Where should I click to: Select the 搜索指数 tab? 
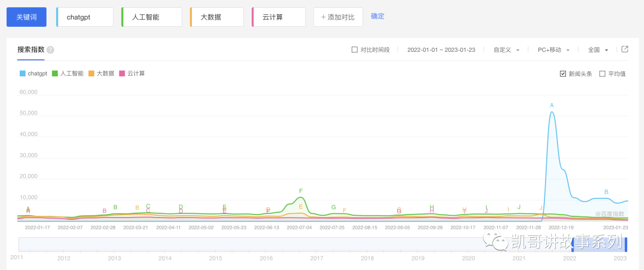point(31,50)
